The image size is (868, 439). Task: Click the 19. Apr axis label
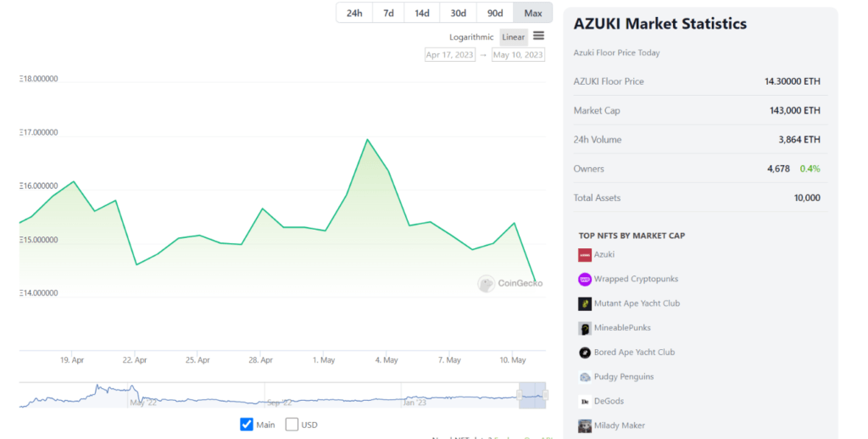tap(72, 360)
